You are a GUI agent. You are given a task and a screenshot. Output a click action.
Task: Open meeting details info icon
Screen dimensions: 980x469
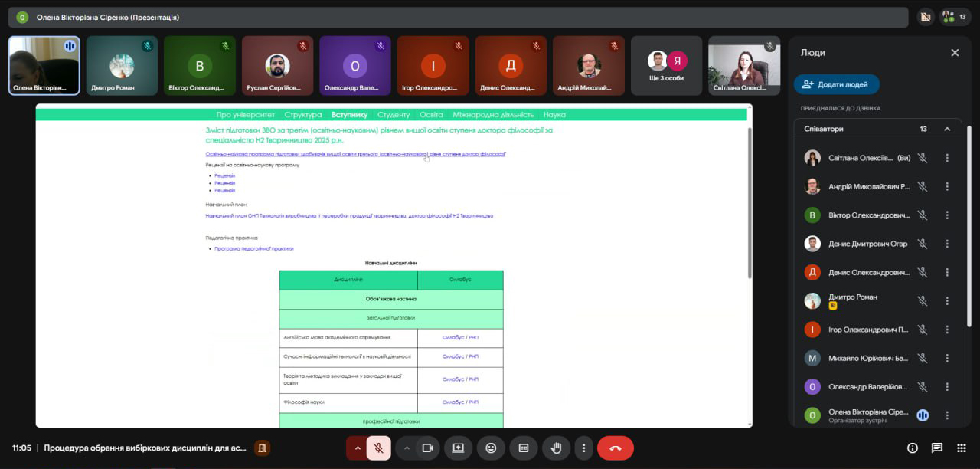[x=912, y=448]
